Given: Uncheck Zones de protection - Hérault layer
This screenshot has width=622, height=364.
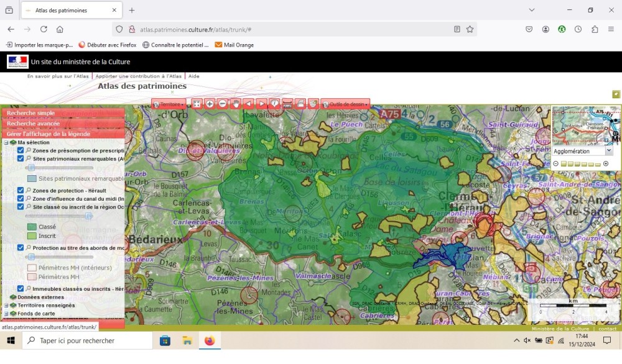Looking at the screenshot, I should [21, 190].
